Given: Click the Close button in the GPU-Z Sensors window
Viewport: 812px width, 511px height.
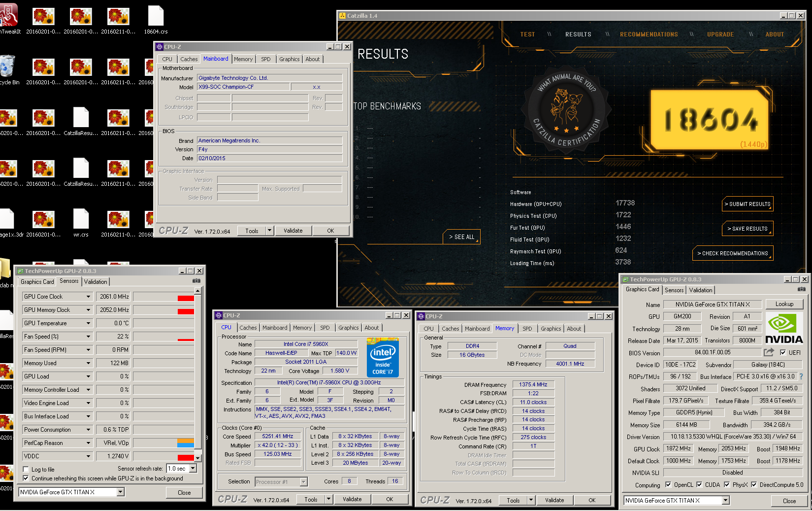Looking at the screenshot, I should tap(184, 493).
